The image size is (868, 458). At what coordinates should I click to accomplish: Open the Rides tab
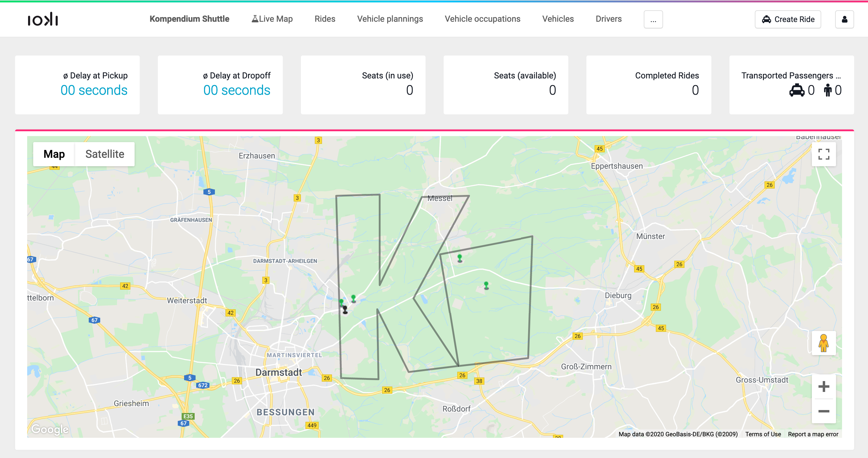coord(325,19)
